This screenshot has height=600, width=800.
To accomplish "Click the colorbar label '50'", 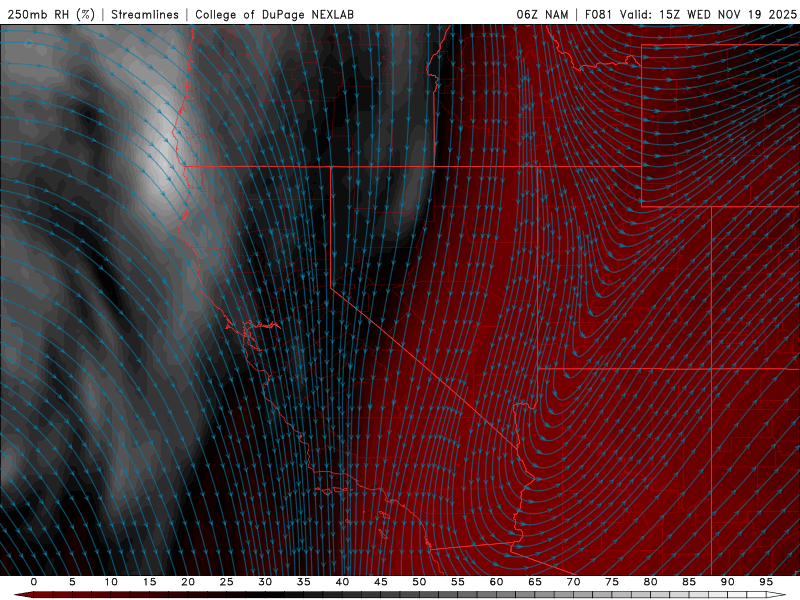I will pyautogui.click(x=419, y=582).
